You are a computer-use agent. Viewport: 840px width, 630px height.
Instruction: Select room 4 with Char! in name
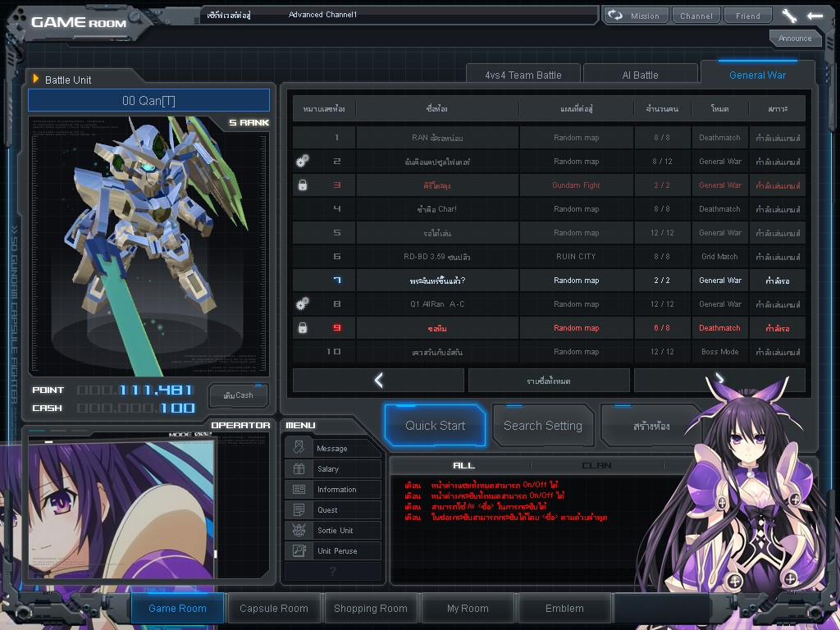(x=549, y=208)
